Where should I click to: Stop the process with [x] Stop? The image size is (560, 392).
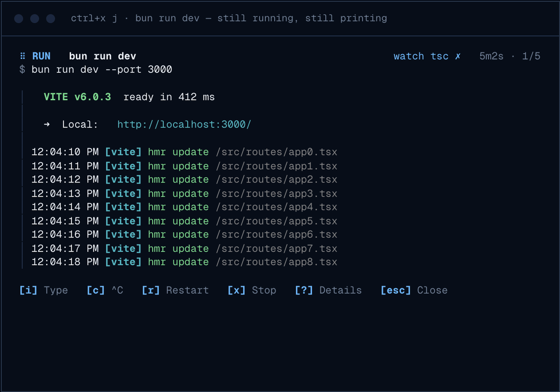(252, 290)
